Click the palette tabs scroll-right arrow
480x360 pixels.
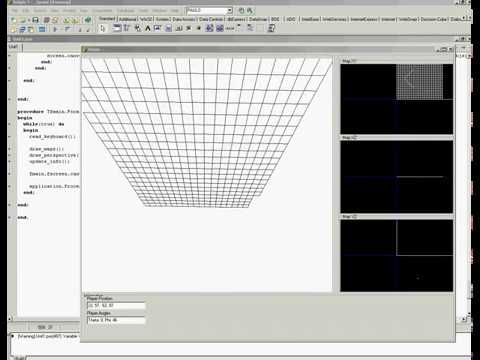pyautogui.click(x=469, y=17)
